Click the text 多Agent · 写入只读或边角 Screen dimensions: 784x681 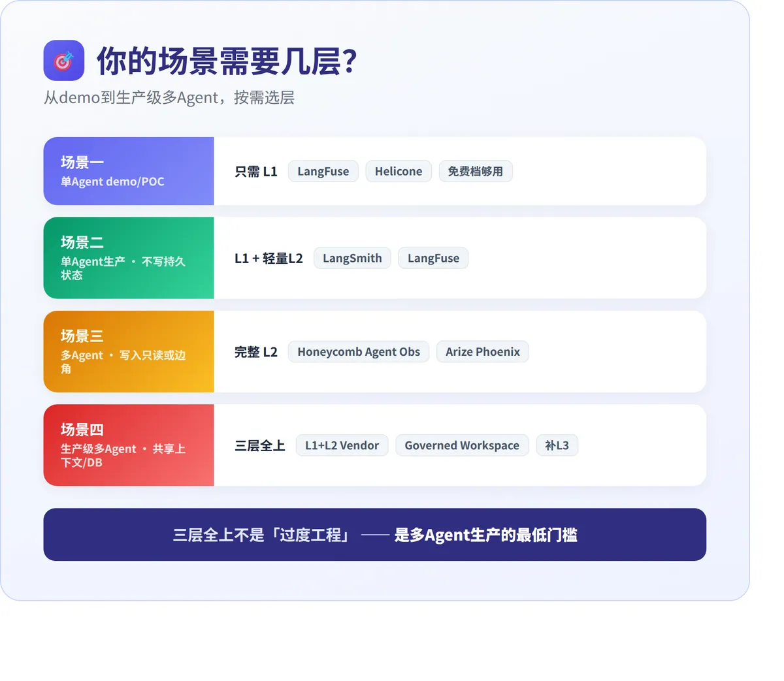coord(123,362)
